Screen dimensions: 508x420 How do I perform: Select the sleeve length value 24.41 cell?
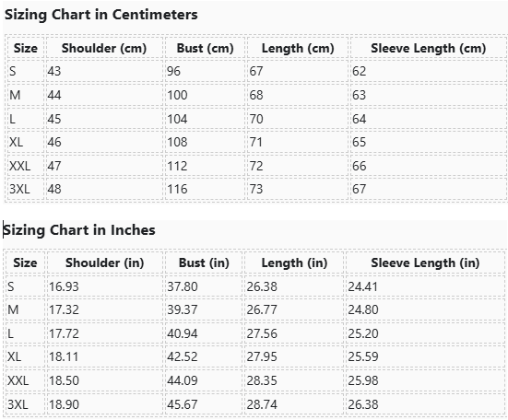pos(425,286)
